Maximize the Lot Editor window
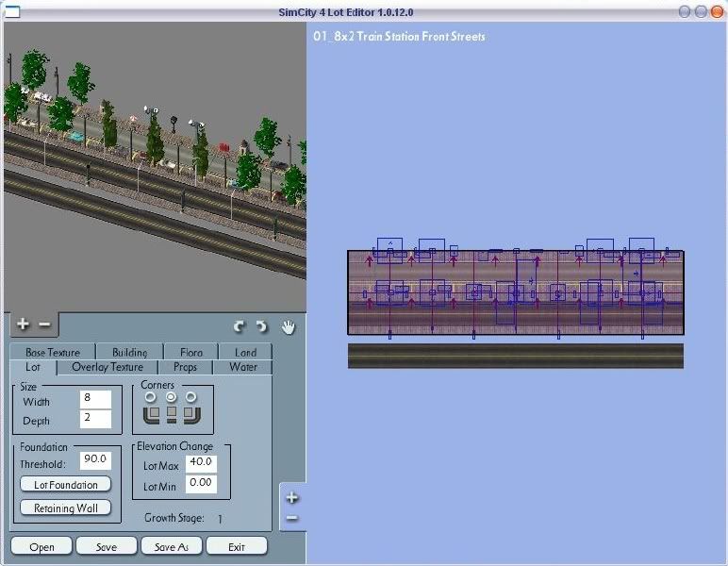Screen dimensions: 728x566 coord(701,11)
